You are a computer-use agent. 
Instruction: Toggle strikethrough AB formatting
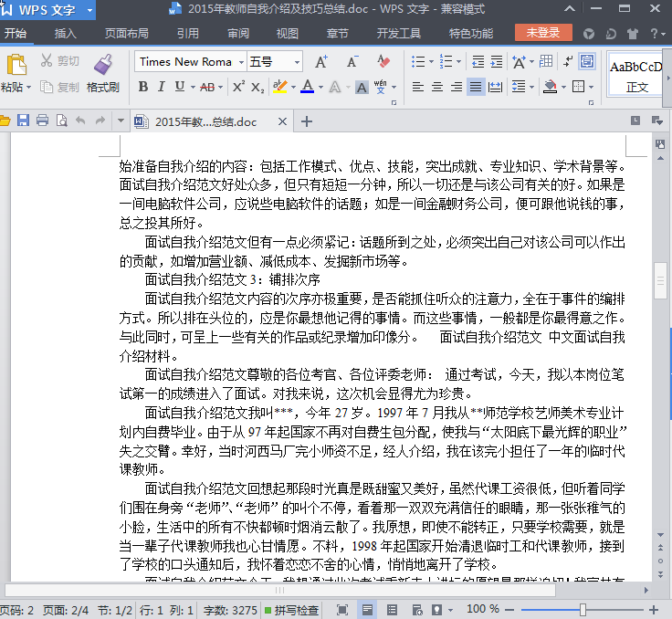tap(207, 88)
